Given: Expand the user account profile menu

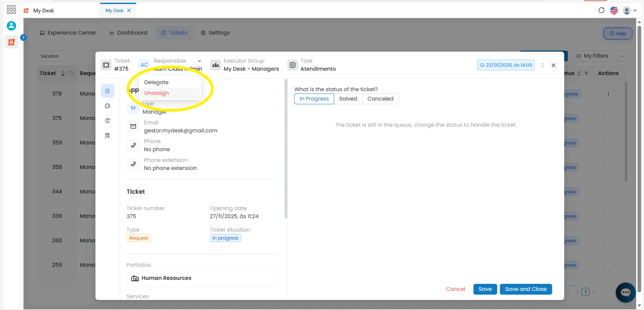Looking at the screenshot, I should [630, 10].
